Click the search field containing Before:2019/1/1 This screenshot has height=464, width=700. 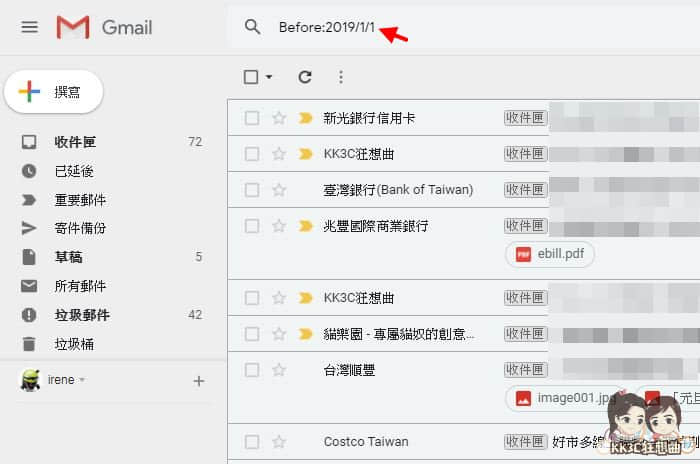(464, 27)
